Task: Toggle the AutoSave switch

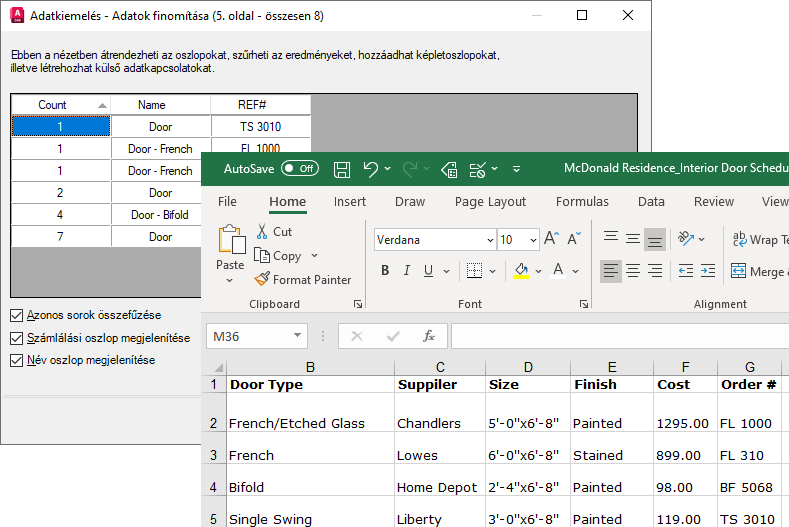Action: pyautogui.click(x=300, y=169)
